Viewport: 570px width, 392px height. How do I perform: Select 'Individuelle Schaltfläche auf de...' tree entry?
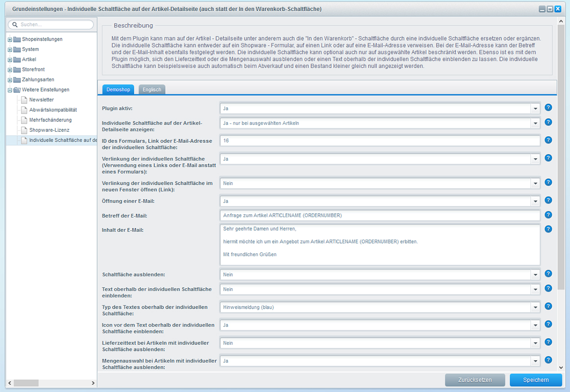click(63, 140)
